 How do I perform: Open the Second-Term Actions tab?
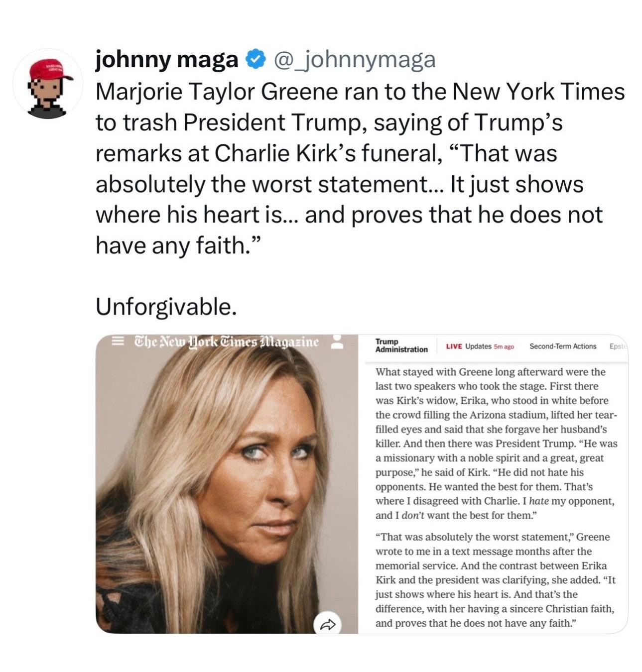point(563,346)
